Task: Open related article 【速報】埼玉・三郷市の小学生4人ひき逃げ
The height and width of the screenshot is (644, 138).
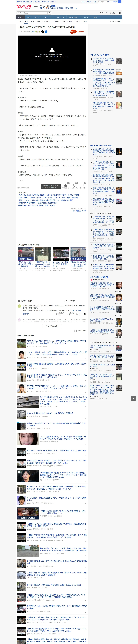Action: [48, 197]
